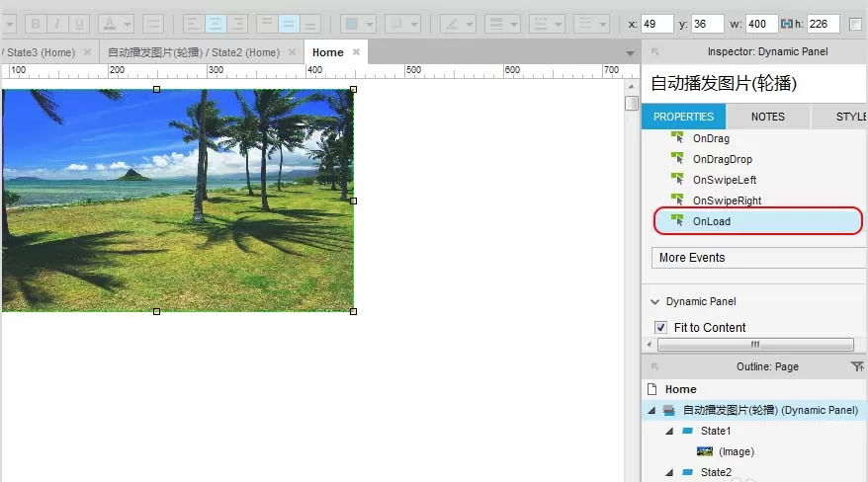Select the OnLoad event

point(758,221)
